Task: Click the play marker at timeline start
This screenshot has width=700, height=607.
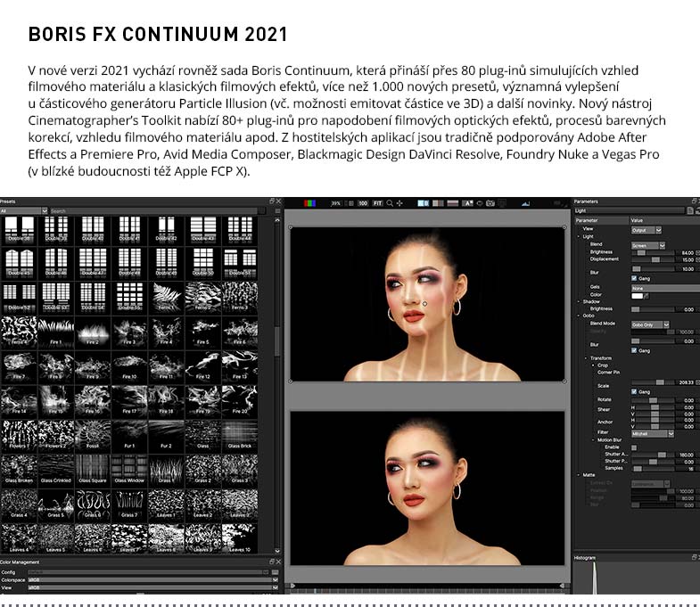Action: 292,586
